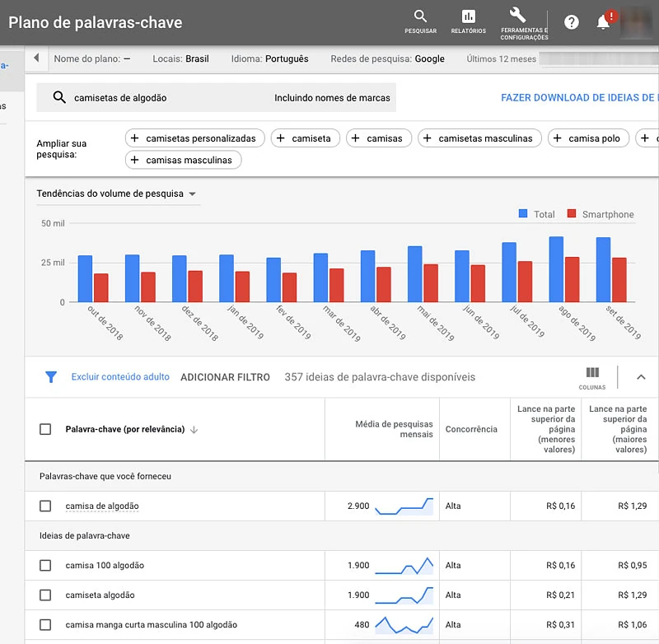
Task: Add the camisas masculinas suggestion
Action: pyautogui.click(x=183, y=160)
